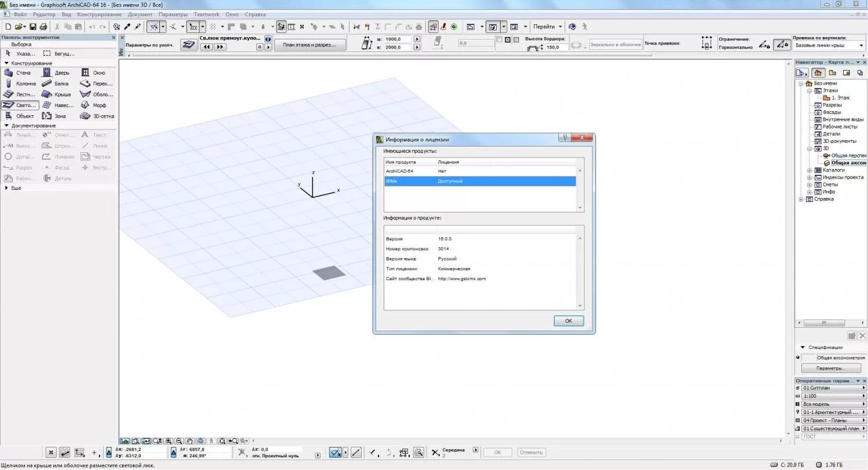Image resolution: width=868 pixels, height=470 pixels.
Task: Select the Крыша (roof) tool
Action: [57, 94]
